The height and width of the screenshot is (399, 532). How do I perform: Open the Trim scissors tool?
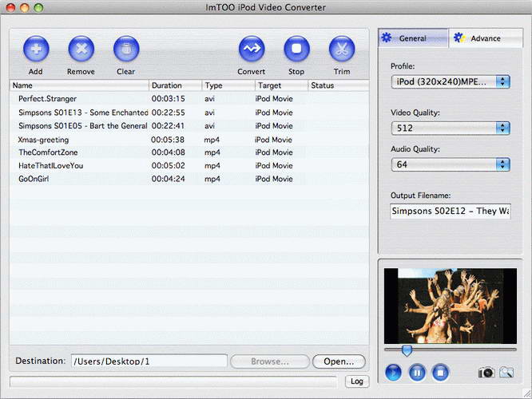coord(342,49)
